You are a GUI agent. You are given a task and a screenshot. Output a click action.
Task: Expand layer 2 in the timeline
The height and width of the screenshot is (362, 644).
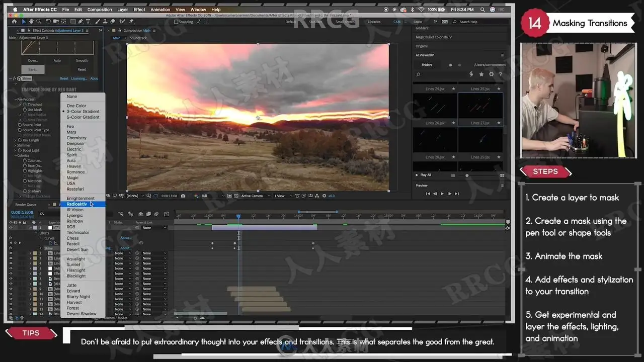point(30,253)
